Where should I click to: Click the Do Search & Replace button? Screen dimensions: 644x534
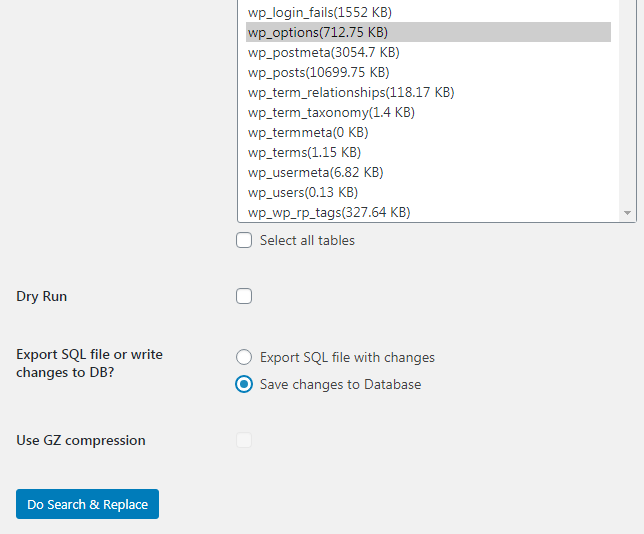tap(87, 504)
